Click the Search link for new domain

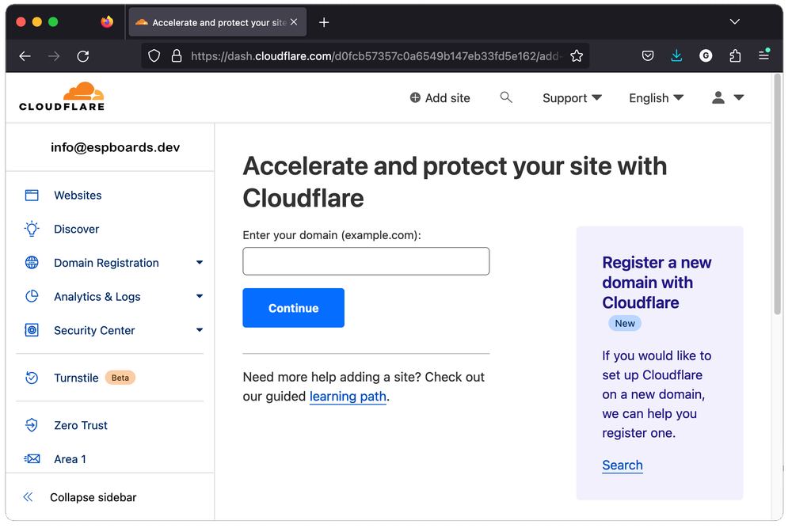pyautogui.click(x=622, y=465)
